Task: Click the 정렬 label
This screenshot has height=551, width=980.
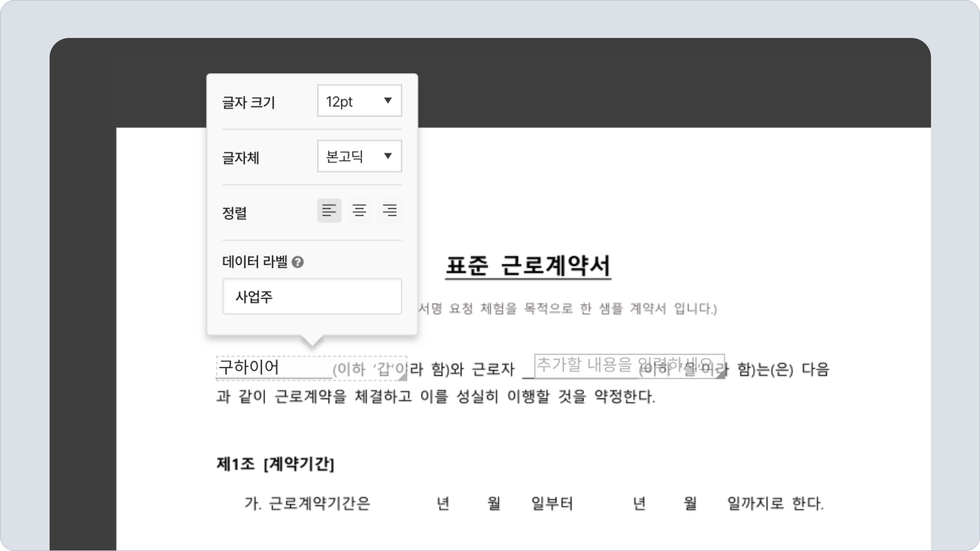Action: (234, 213)
